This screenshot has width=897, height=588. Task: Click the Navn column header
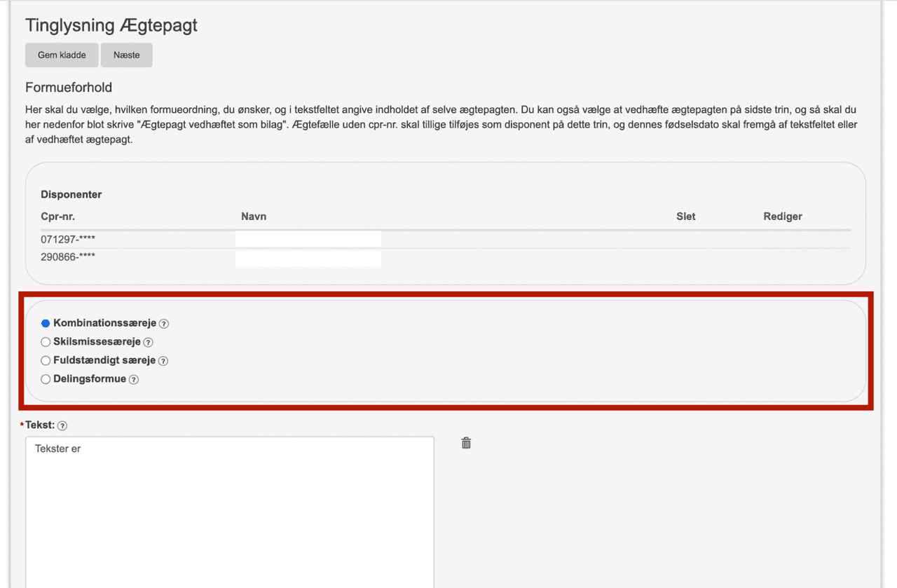254,217
